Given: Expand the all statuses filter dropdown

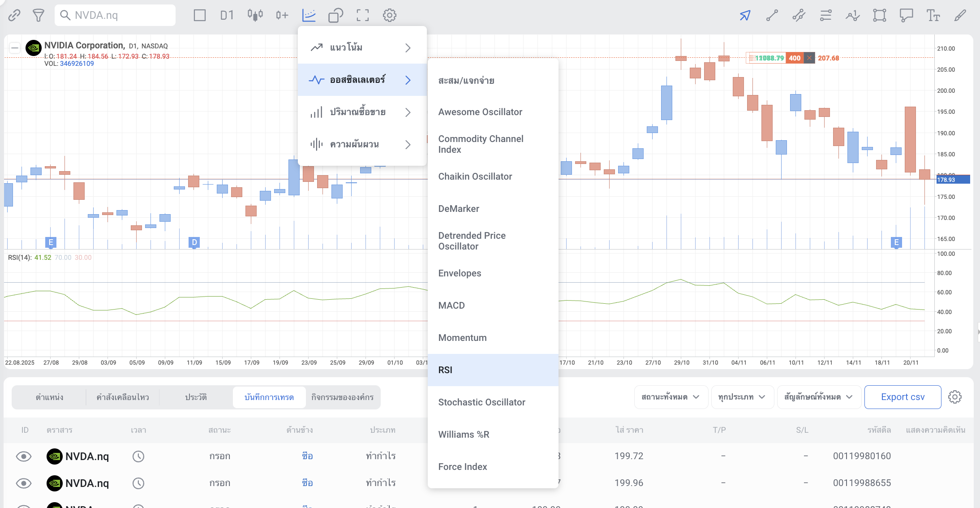Looking at the screenshot, I should pyautogui.click(x=671, y=397).
